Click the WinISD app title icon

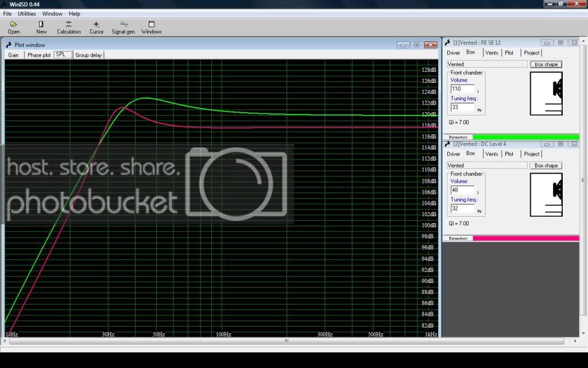pyautogui.click(x=4, y=4)
